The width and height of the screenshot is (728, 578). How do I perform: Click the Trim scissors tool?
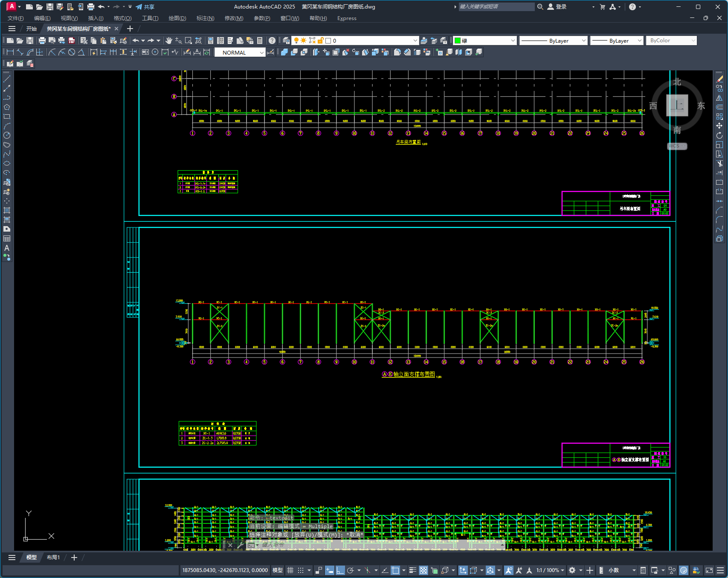point(720,163)
